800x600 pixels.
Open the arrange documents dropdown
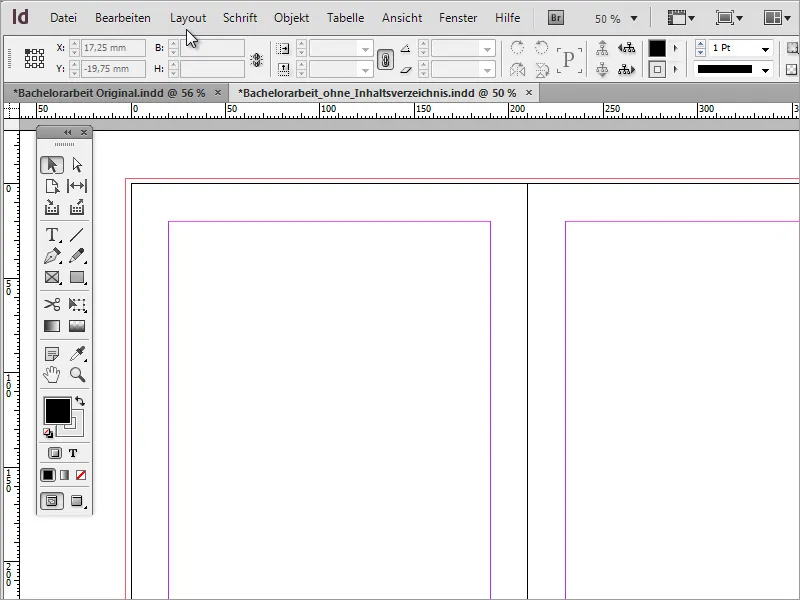(778, 18)
